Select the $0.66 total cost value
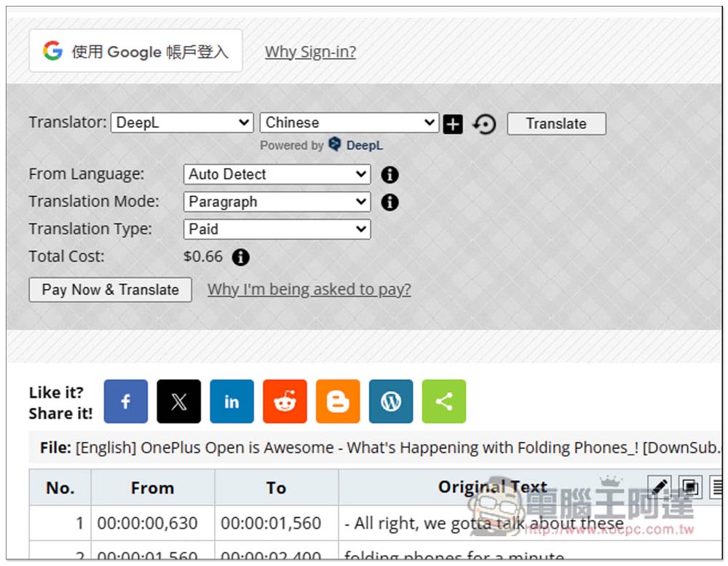728x566 pixels. pyautogui.click(x=203, y=256)
